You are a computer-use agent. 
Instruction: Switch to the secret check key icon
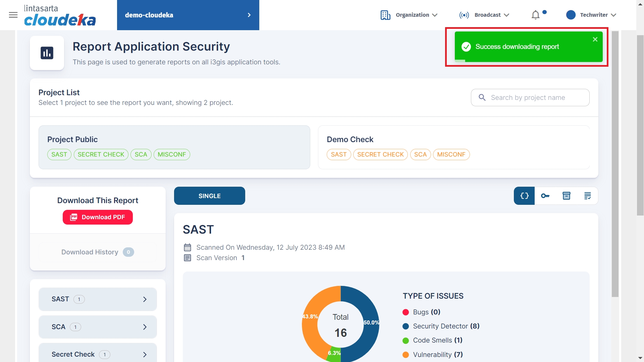click(x=545, y=196)
